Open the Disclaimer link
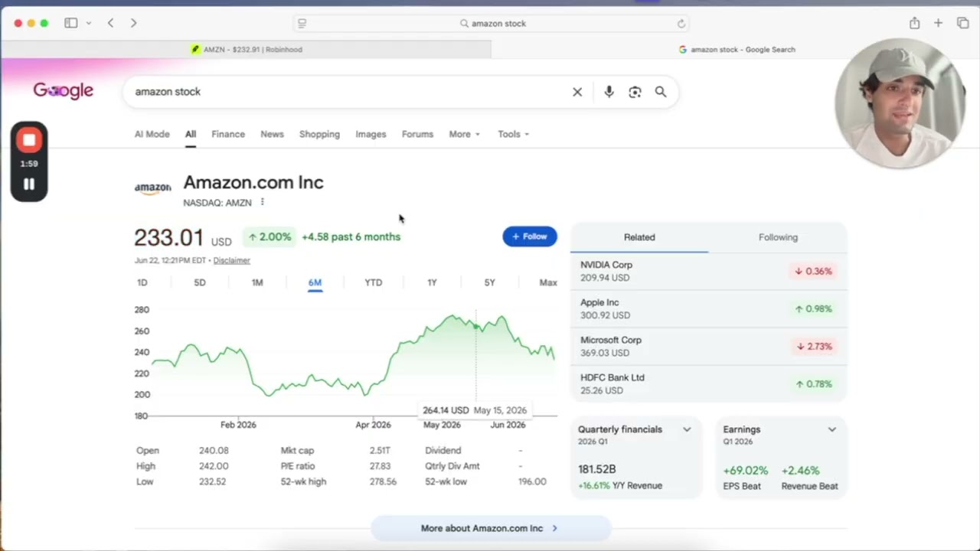Image resolution: width=980 pixels, height=551 pixels. (231, 260)
